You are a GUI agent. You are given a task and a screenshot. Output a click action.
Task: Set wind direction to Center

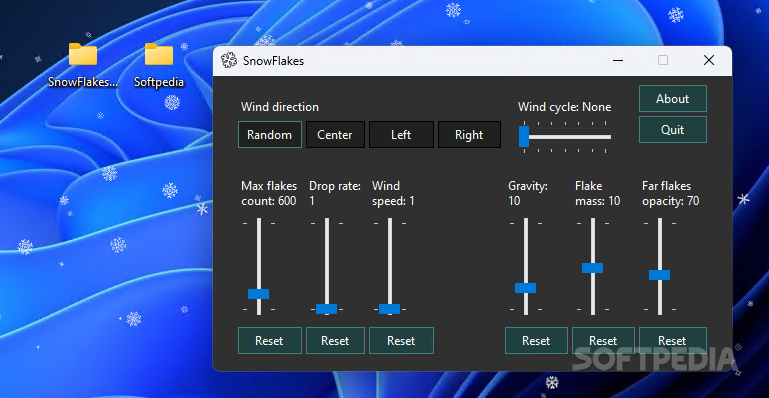click(335, 135)
